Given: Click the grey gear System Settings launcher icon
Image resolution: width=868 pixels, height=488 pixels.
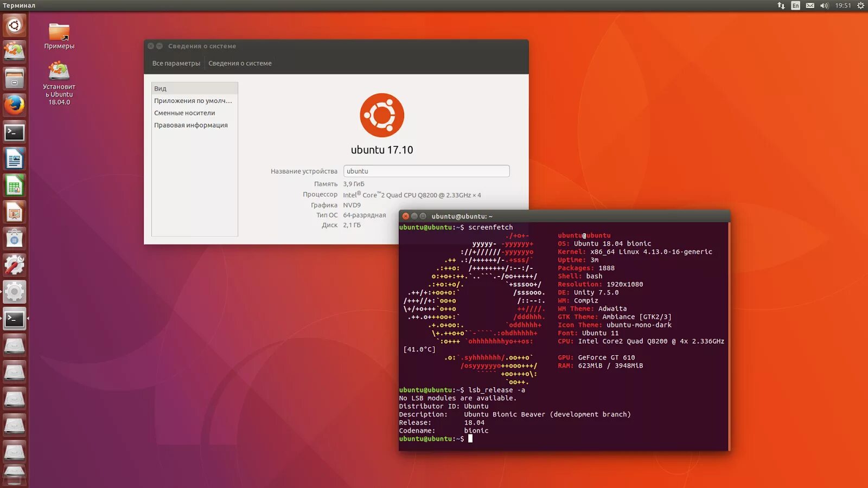Looking at the screenshot, I should (x=14, y=292).
